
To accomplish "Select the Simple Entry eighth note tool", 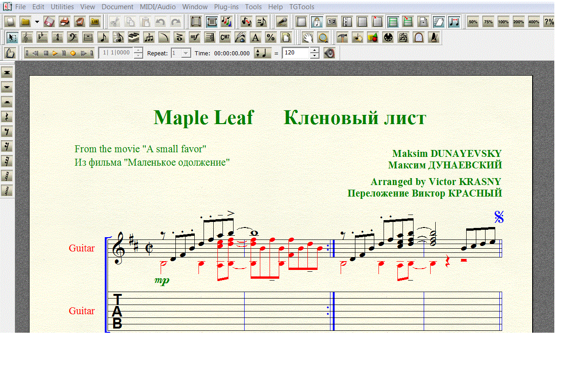I will click(102, 37).
